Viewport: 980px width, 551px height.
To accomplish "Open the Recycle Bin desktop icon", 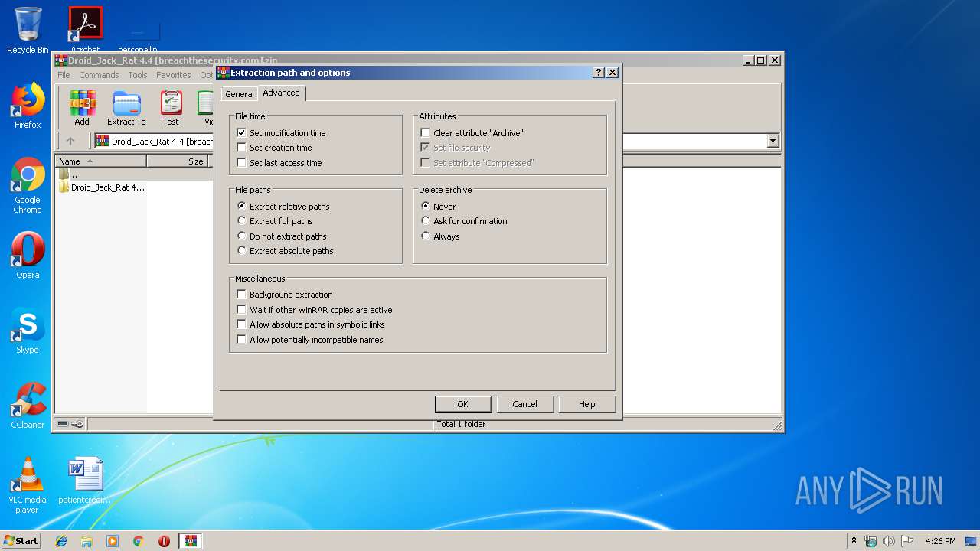I will (x=28, y=31).
